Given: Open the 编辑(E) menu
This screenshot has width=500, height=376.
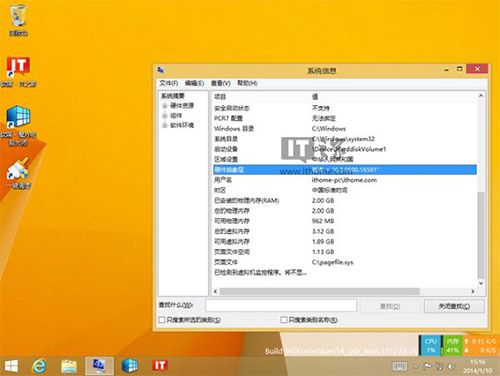Looking at the screenshot, I should [x=194, y=83].
